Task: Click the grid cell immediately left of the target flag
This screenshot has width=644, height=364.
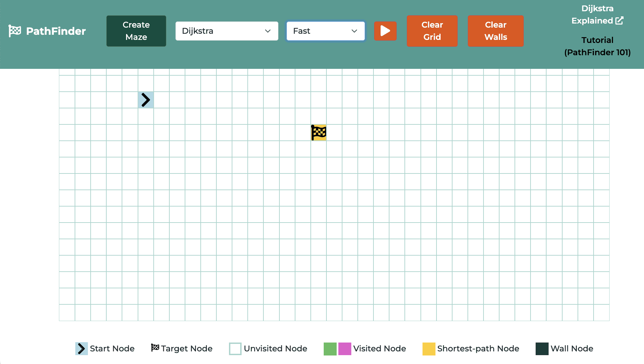Action: [303, 133]
